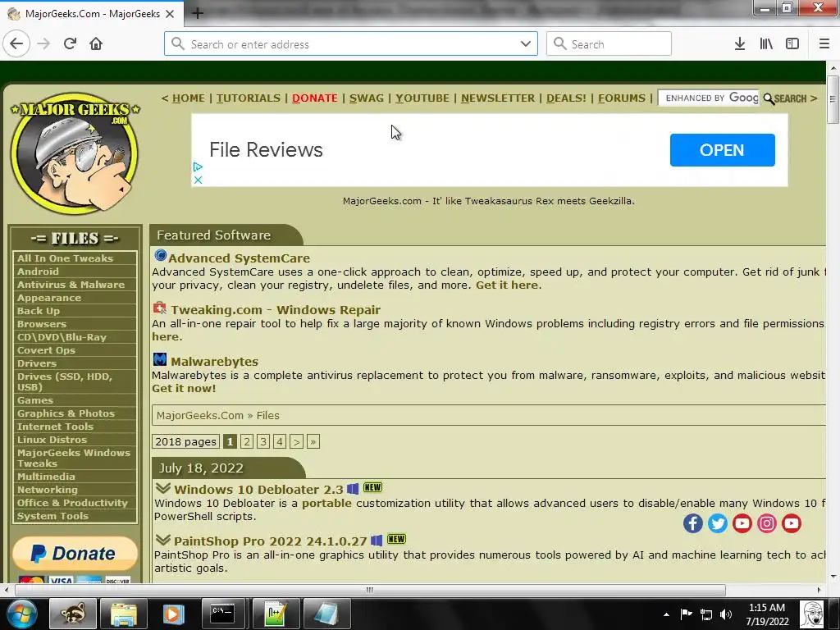Open the FORUMS menu link

point(622,98)
